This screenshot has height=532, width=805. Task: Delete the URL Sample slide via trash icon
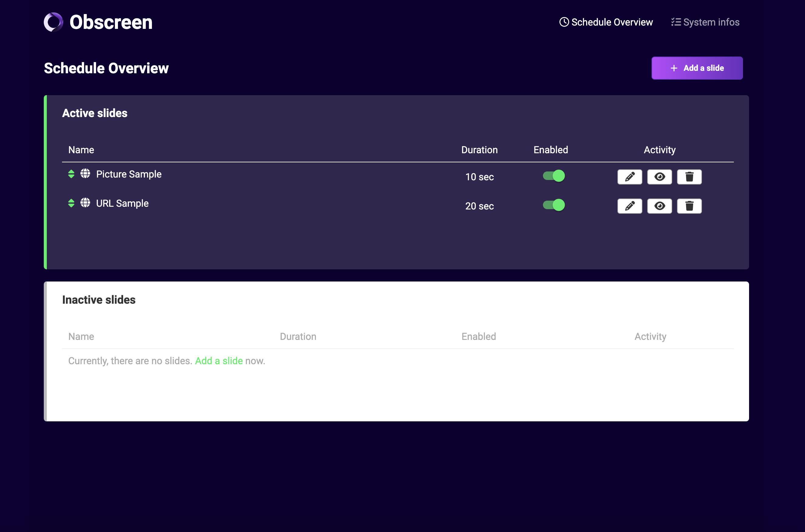point(689,206)
